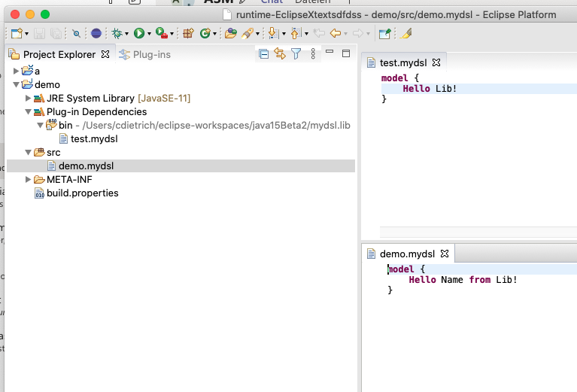Viewport: 577px width, 392px height.
Task: Select project a in Project Explorer
Action: pos(37,71)
